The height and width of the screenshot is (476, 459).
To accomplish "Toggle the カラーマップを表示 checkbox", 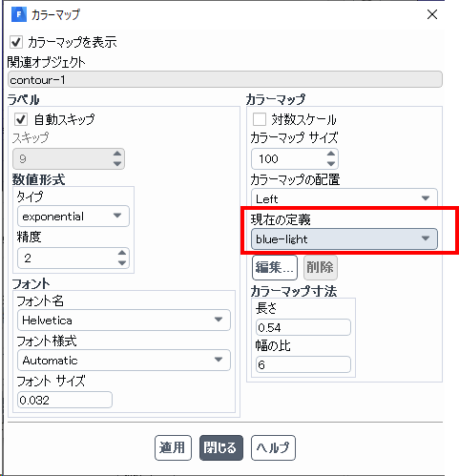I will point(16,42).
